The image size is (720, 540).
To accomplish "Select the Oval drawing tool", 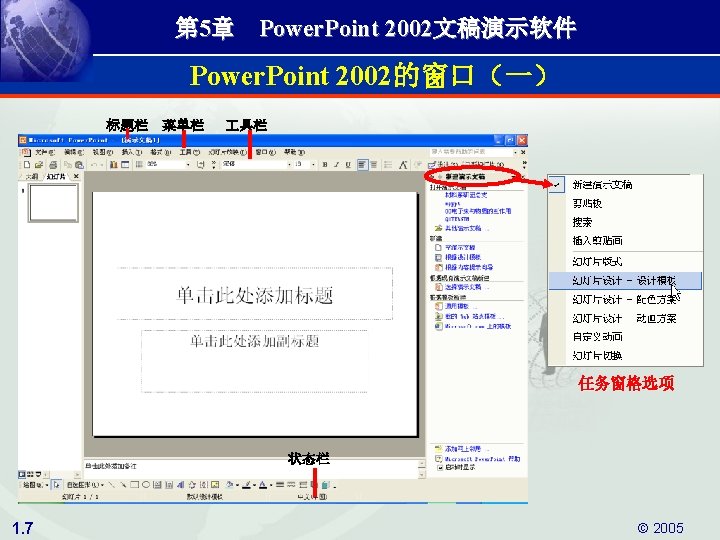I will 146,484.
